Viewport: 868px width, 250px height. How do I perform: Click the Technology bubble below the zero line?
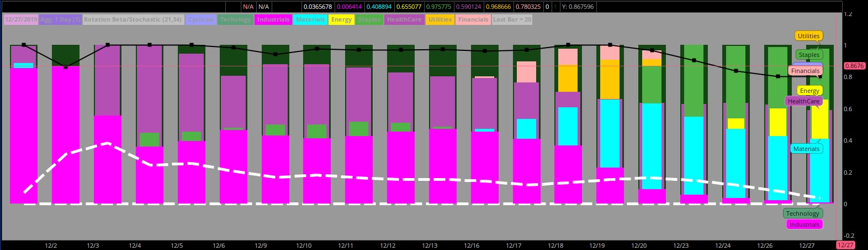tap(802, 213)
